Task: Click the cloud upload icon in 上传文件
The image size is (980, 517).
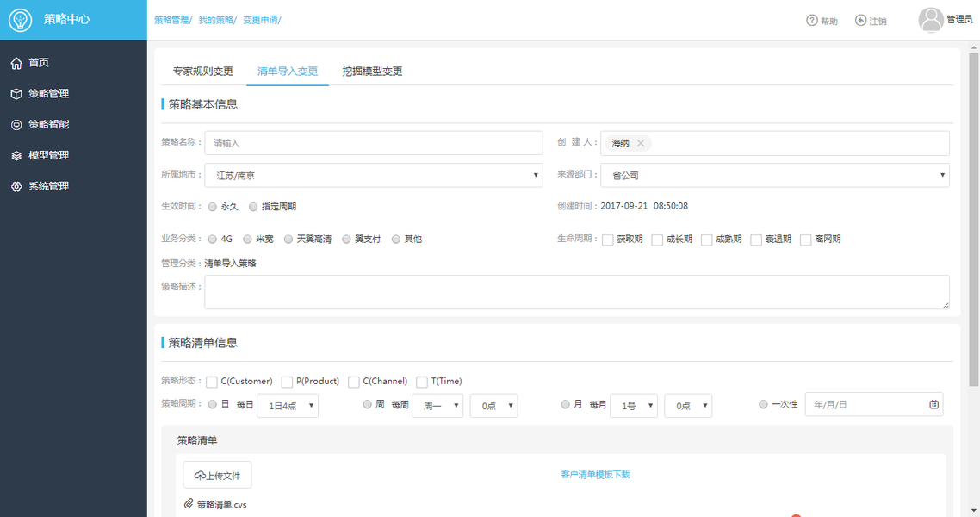Action: pos(200,476)
